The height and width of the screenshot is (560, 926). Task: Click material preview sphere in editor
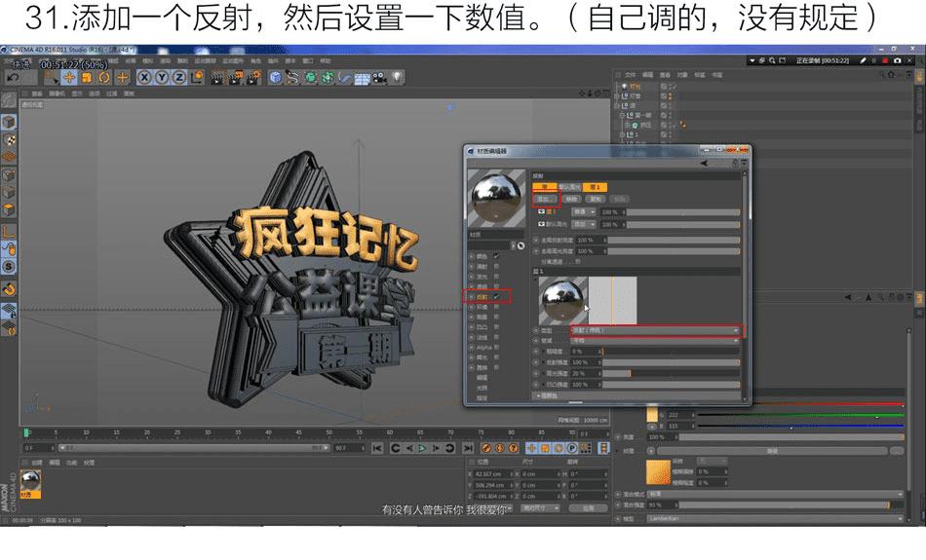coord(496,199)
